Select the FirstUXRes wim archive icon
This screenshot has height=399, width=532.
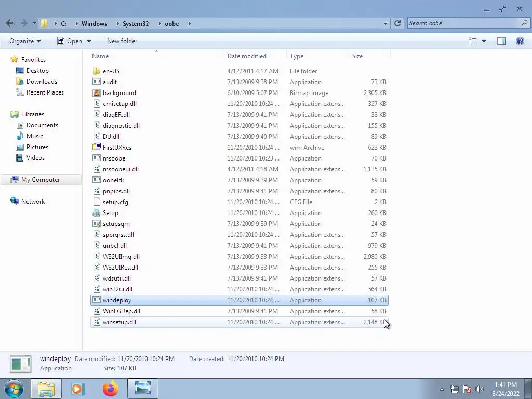point(96,147)
